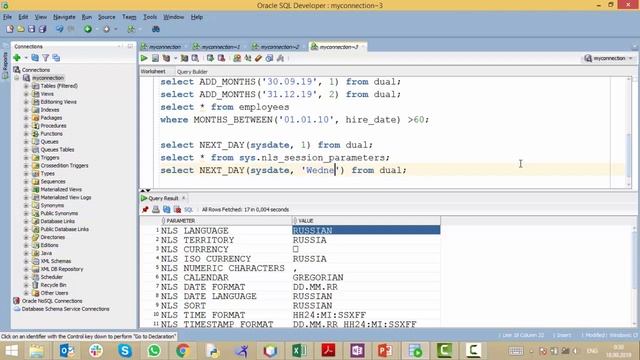Viewport: 640px width, 360px height.
Task: Collapse the myconnection tree node
Action: [x=17, y=78]
